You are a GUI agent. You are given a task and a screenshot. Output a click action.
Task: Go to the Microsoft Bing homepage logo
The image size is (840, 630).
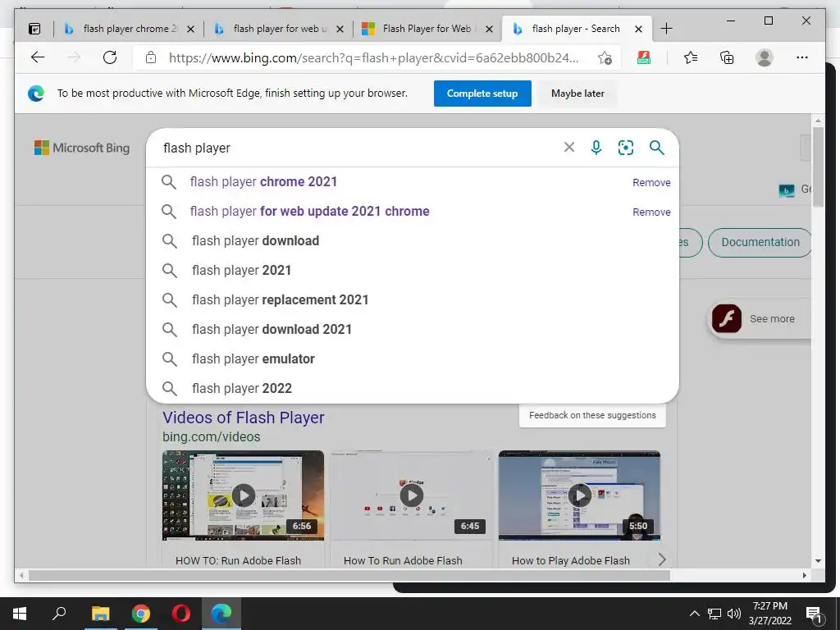[x=82, y=148]
